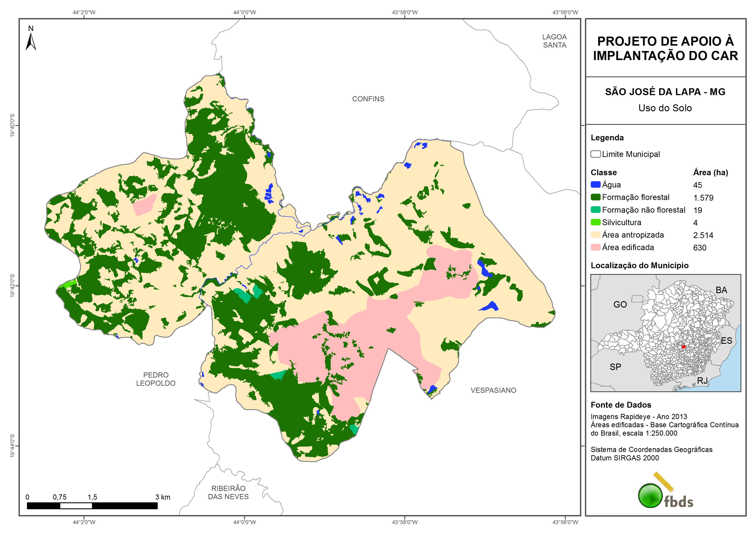The image size is (756, 534).
Task: Click the VESPASIANO municipality label
Action: point(493,390)
